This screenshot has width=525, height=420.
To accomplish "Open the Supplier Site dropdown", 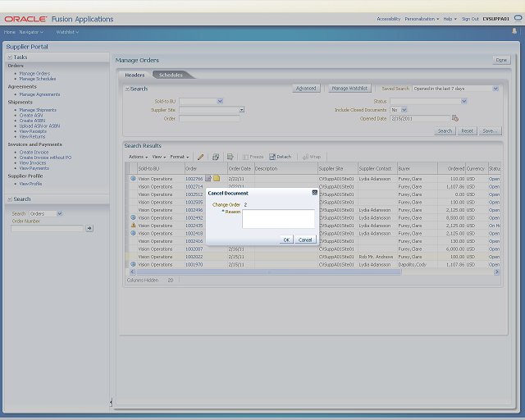I will click(x=242, y=110).
